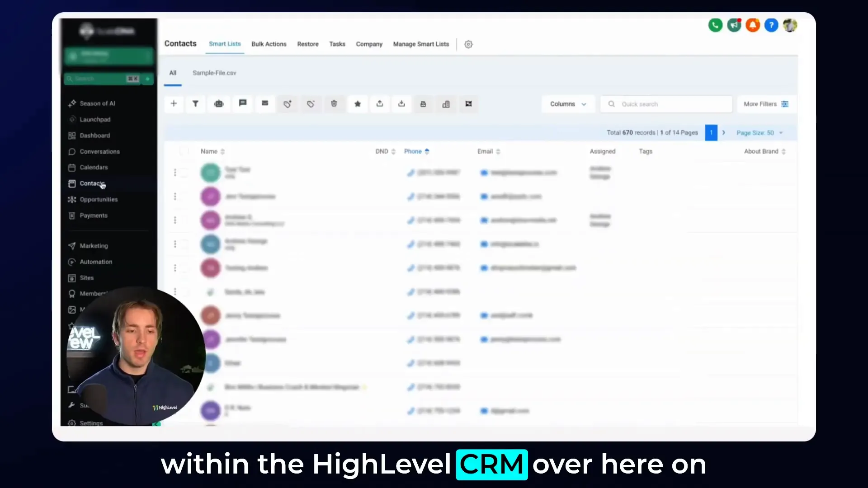This screenshot has height=488, width=868.
Task: Open the megaphone announcements icon
Action: click(734, 25)
